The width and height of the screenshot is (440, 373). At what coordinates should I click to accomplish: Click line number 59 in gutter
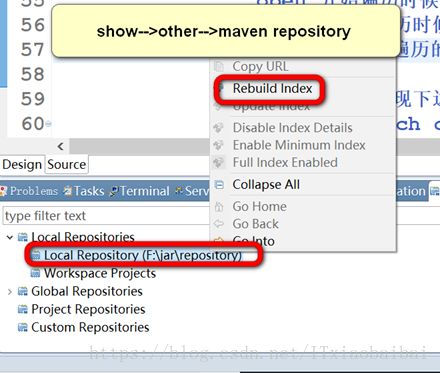coord(32,99)
